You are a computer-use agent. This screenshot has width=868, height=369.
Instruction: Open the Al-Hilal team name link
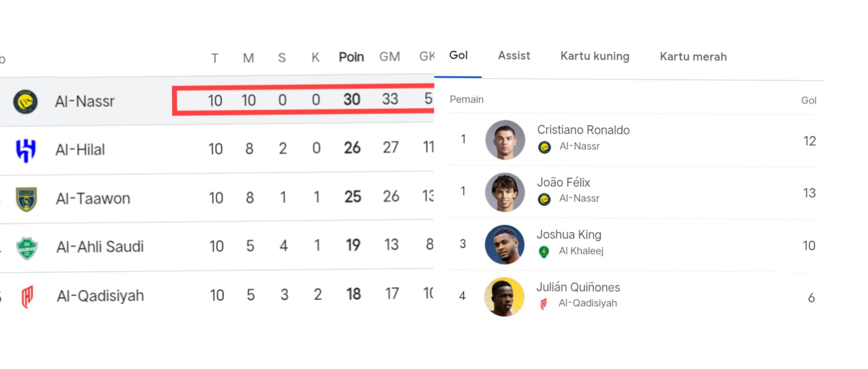click(80, 150)
